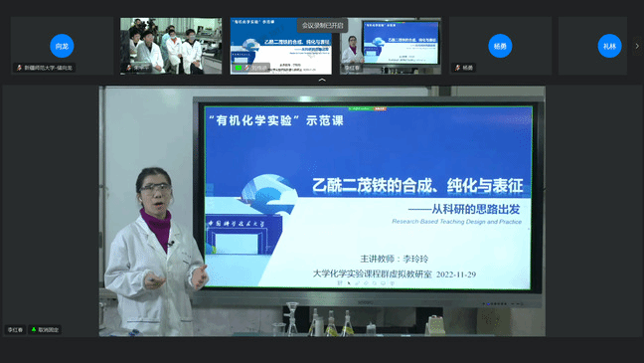Viewport: 644px width, 363px height.
Task: Click the muted mic icon beside 杨勇 label
Action: [x=457, y=68]
